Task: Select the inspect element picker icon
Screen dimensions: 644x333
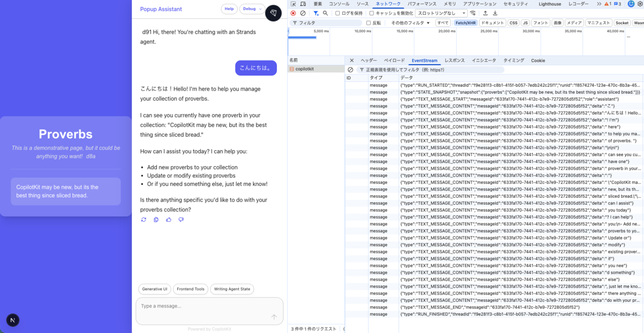Action: tap(294, 4)
